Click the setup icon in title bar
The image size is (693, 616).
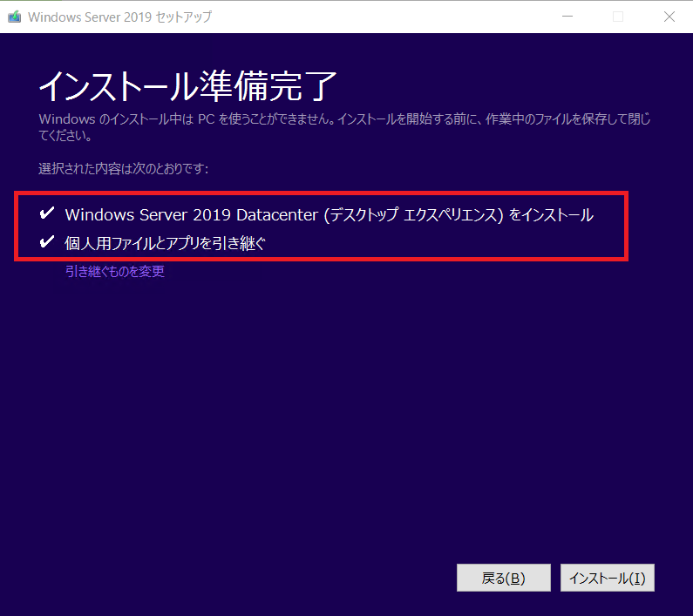pyautogui.click(x=15, y=17)
